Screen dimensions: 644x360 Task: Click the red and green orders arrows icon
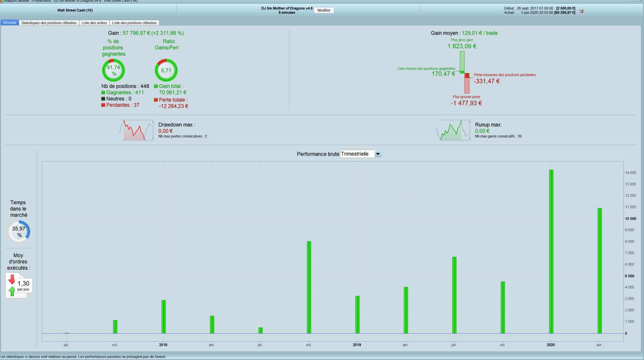(x=12, y=285)
